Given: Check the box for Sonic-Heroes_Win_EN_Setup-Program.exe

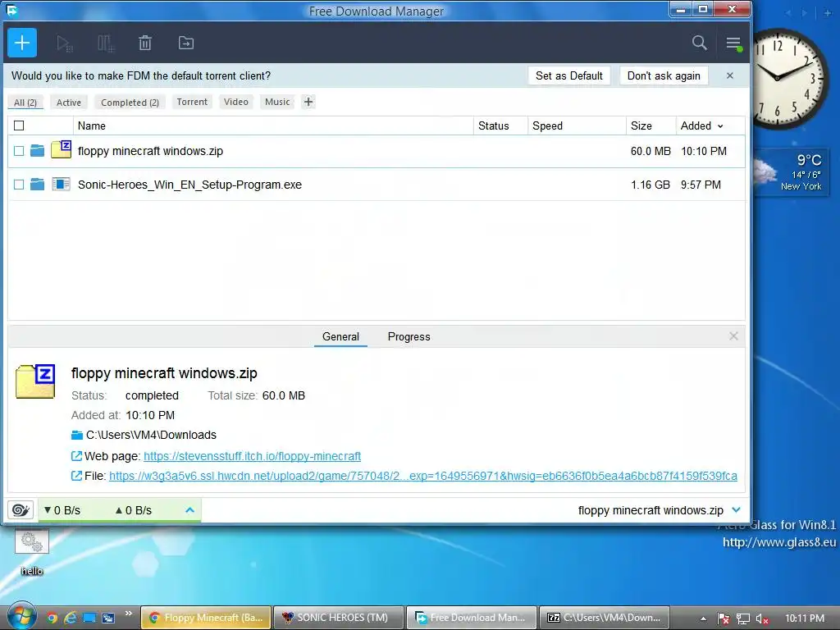Looking at the screenshot, I should click(x=19, y=185).
